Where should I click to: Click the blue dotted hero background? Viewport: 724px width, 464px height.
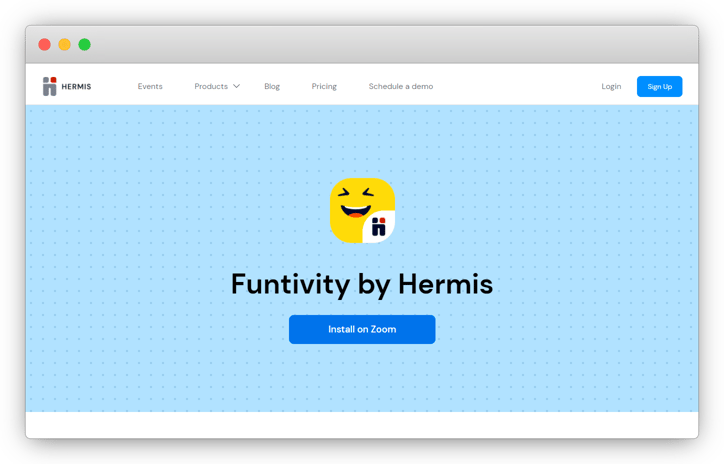click(150, 250)
